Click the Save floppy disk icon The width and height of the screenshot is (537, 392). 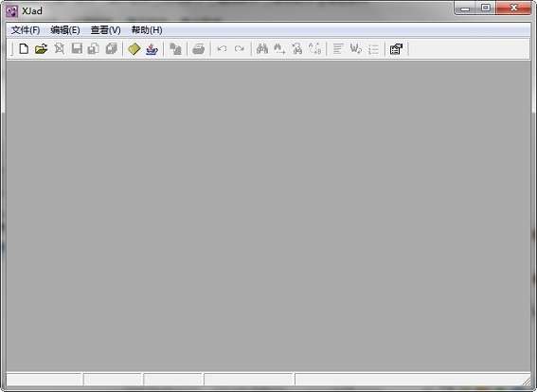pos(77,48)
